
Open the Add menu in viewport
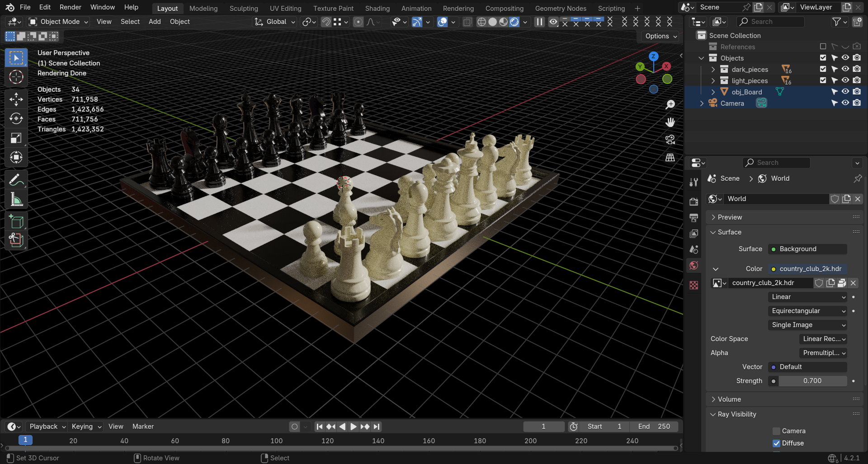point(155,22)
